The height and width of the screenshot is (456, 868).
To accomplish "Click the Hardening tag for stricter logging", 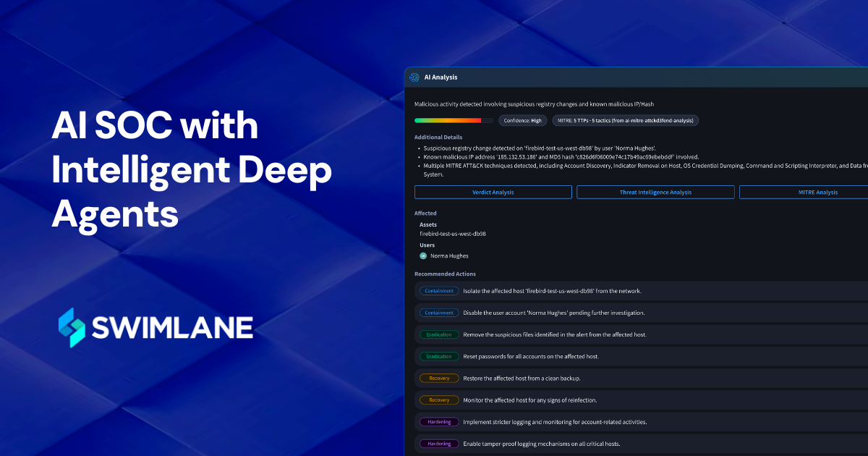I will [439, 421].
